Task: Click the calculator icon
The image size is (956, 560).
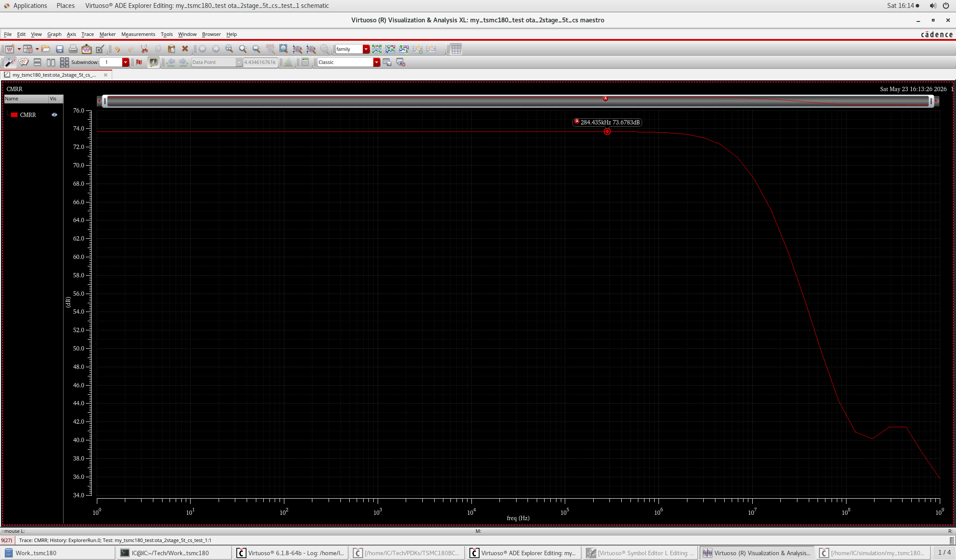Action: pos(305,62)
